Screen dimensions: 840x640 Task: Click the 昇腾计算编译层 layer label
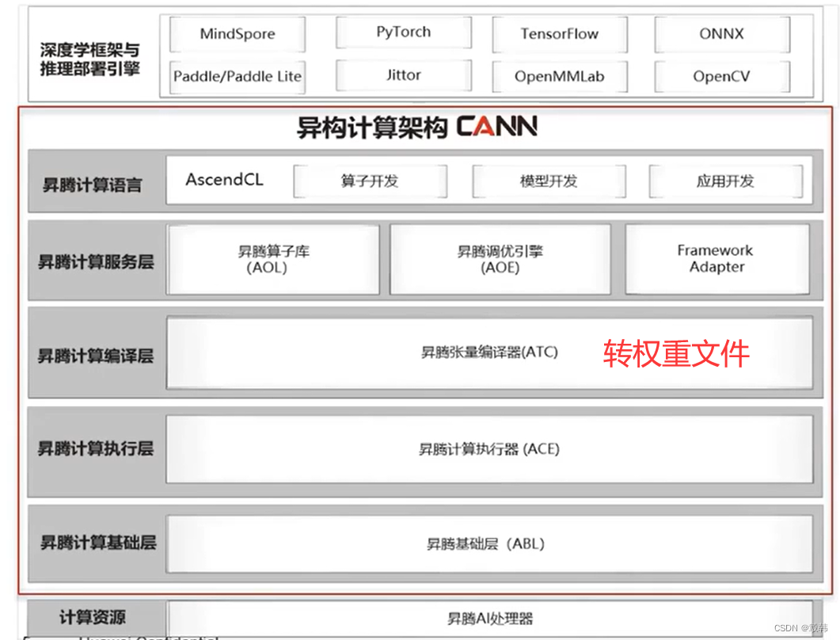pos(95,356)
